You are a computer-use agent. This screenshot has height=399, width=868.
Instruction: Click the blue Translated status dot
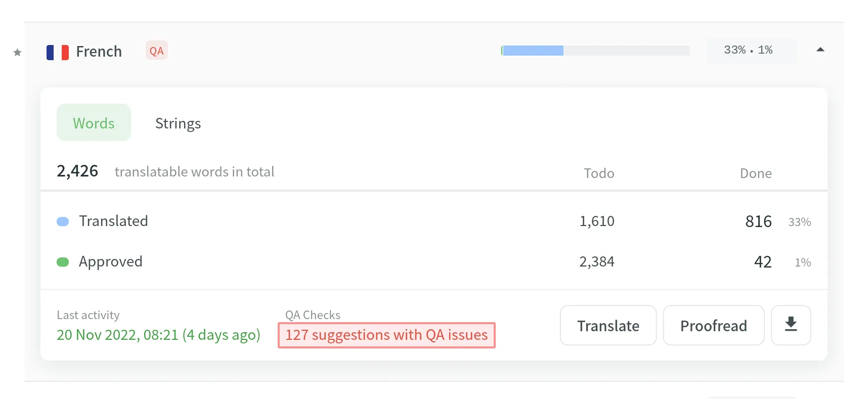pyautogui.click(x=63, y=221)
